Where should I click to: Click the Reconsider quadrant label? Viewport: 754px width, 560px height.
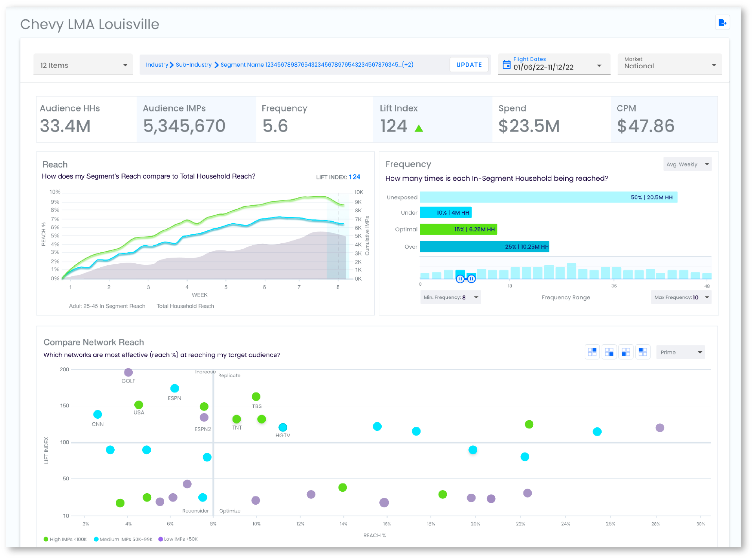pos(196,511)
